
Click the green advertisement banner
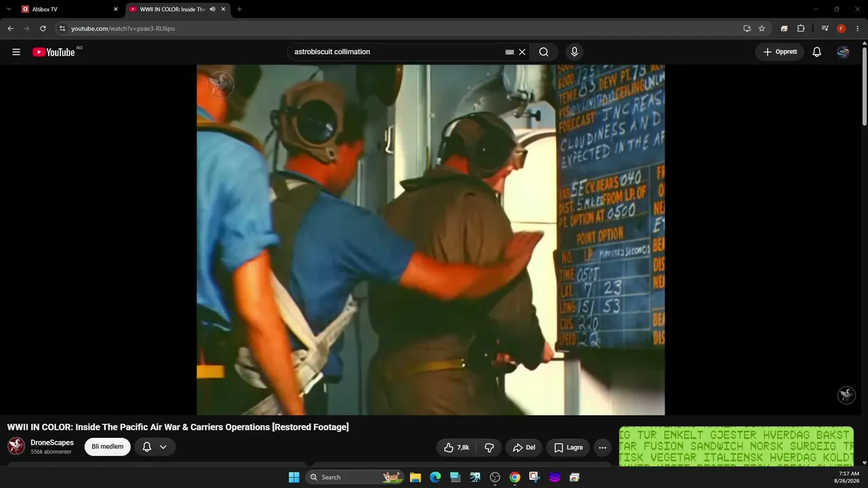[x=736, y=446]
